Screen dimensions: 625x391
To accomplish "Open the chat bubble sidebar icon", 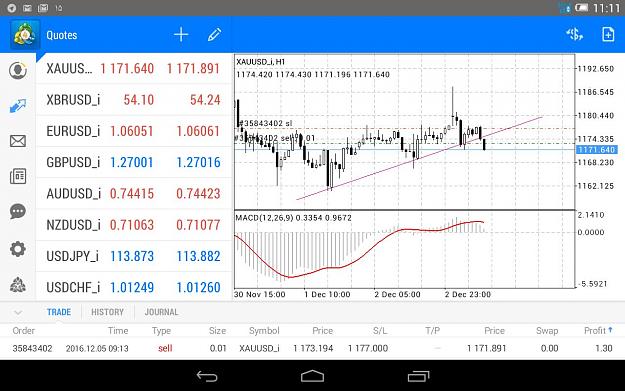I will tap(18, 211).
